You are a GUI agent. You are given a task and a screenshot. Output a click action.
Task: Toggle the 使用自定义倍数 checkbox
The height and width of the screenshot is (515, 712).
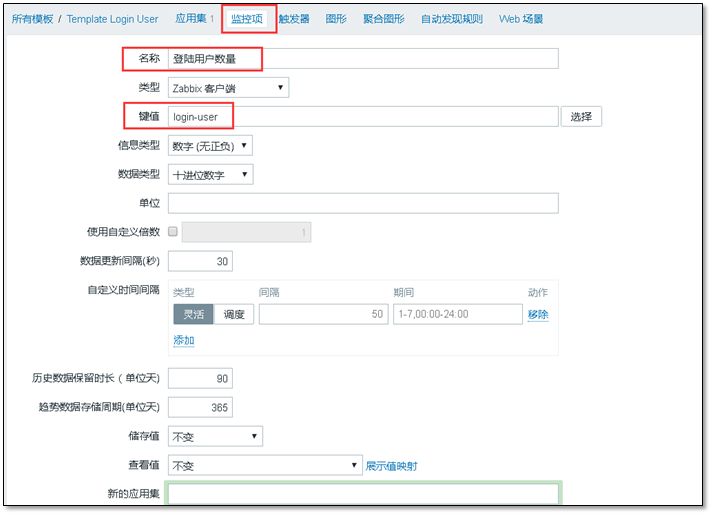coord(173,232)
